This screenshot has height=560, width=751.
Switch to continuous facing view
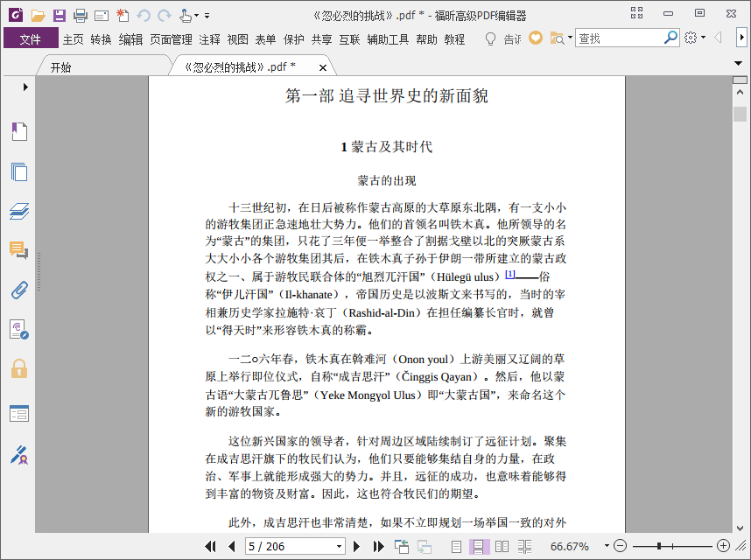coord(525,546)
